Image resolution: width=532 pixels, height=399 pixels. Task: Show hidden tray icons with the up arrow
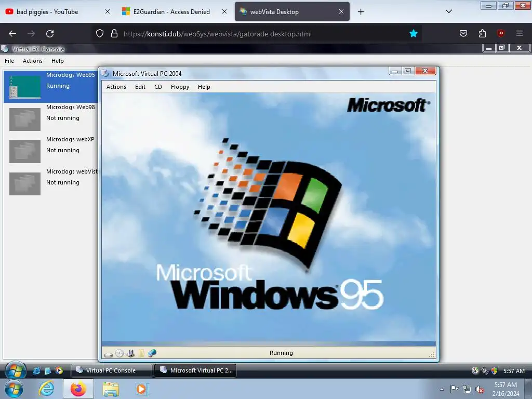tap(442, 389)
